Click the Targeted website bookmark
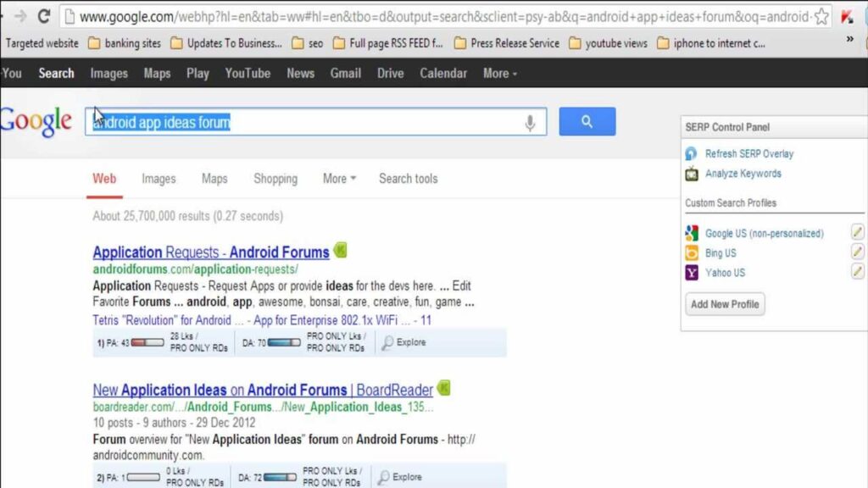 click(42, 43)
